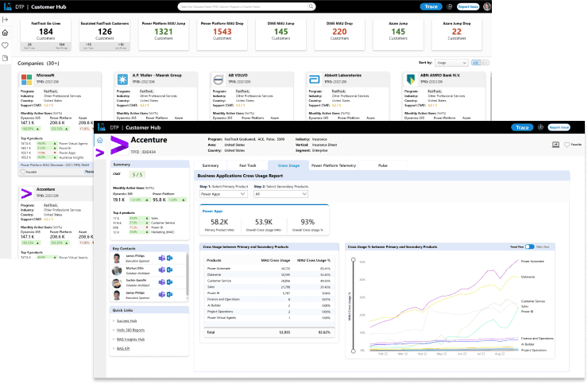Image resolution: width=588 pixels, height=384 pixels.
Task: Switch to the Fast Track tab
Action: click(249, 165)
